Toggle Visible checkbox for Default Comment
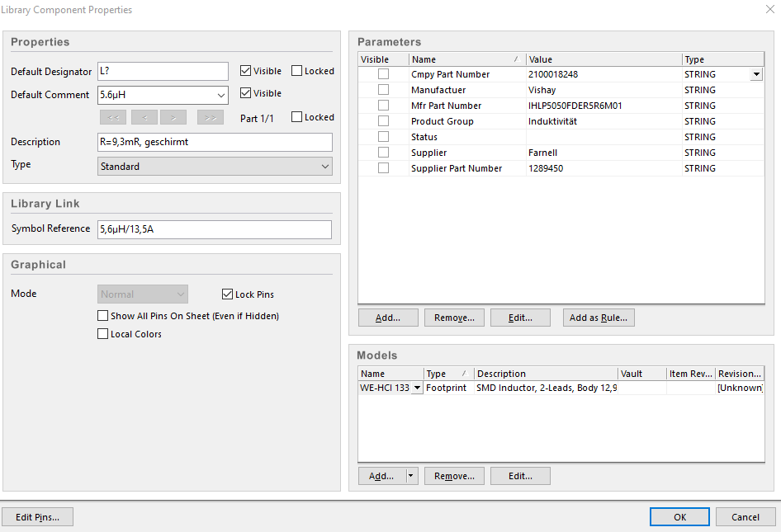Image resolution: width=781 pixels, height=532 pixels. coord(245,92)
